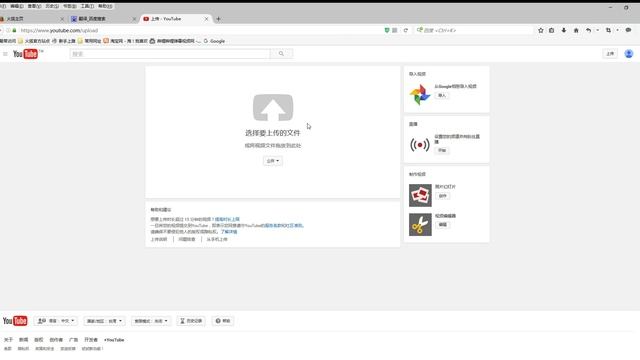Viewport: 640px width, 360px height.
Task: Click the YouTube logo in the header
Action: pyautogui.click(x=25, y=54)
